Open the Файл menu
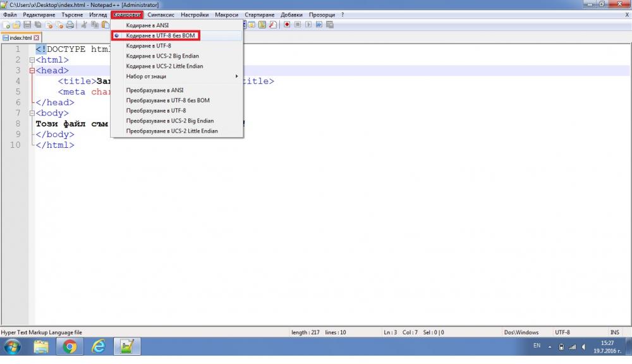 point(10,15)
